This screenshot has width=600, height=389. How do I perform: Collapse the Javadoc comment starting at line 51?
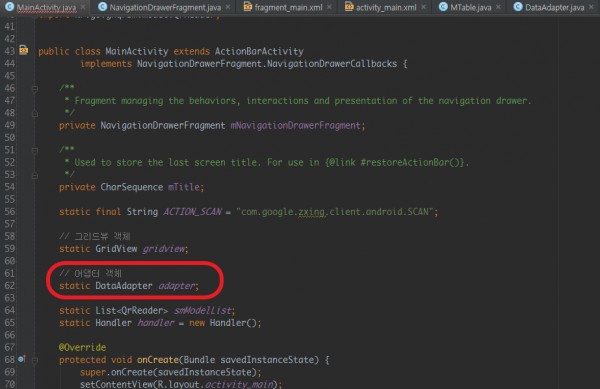pos(34,151)
